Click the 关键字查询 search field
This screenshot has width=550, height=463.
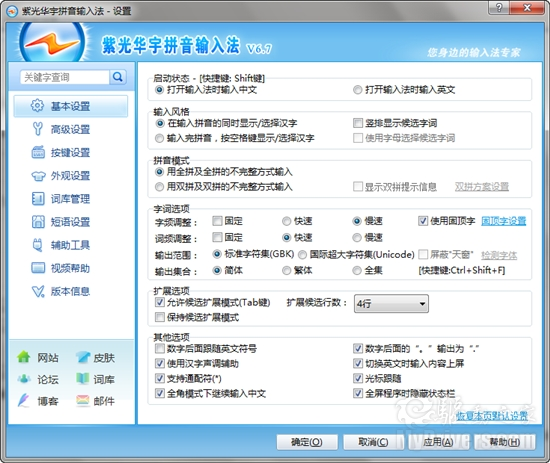65,77
